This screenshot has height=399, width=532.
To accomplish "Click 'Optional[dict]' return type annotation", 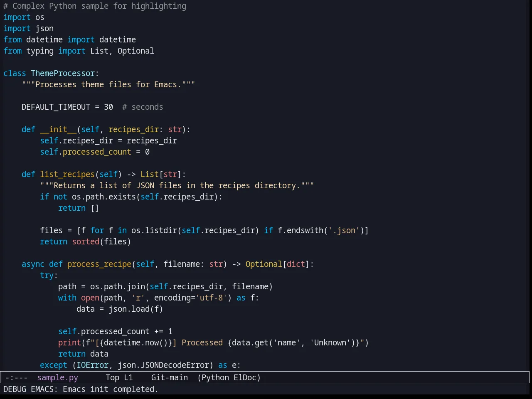I will pyautogui.click(x=278, y=264).
